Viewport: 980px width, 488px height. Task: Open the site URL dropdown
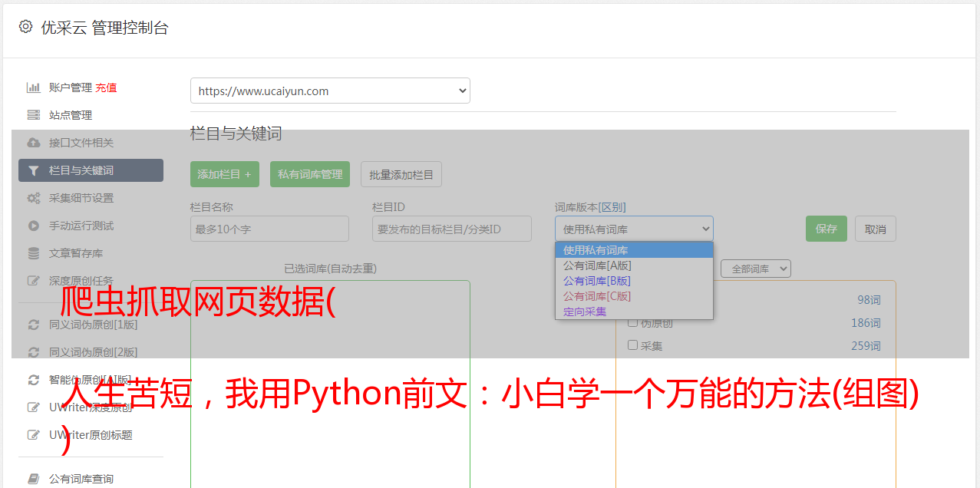click(330, 91)
